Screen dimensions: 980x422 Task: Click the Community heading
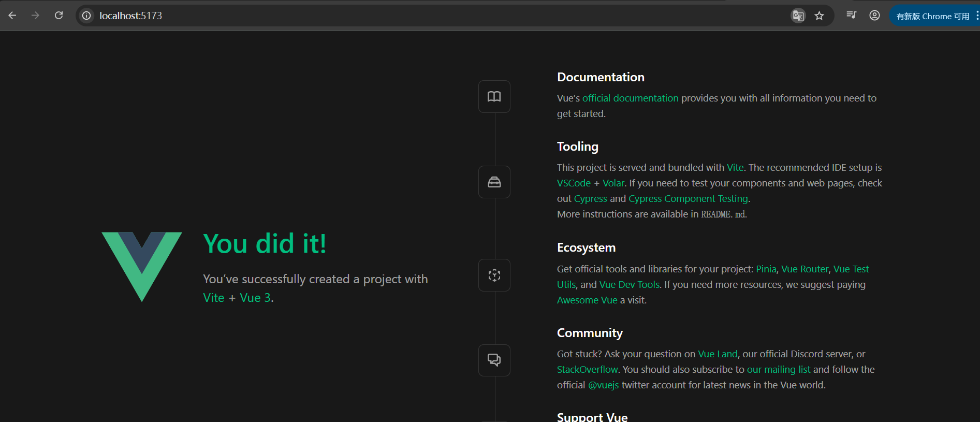pos(590,333)
